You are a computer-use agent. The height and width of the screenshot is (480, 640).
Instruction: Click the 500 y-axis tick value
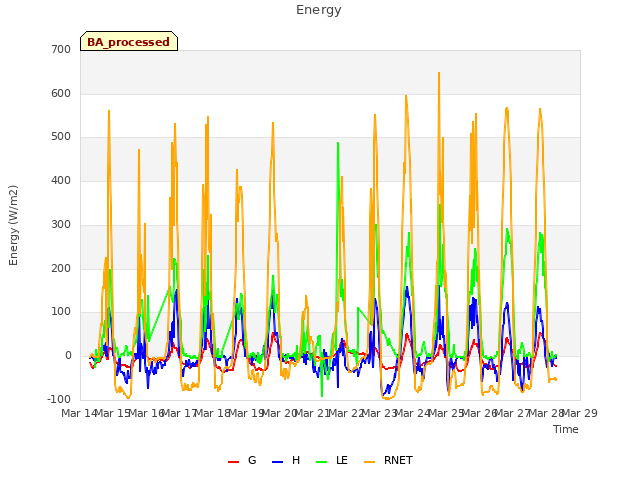61,137
